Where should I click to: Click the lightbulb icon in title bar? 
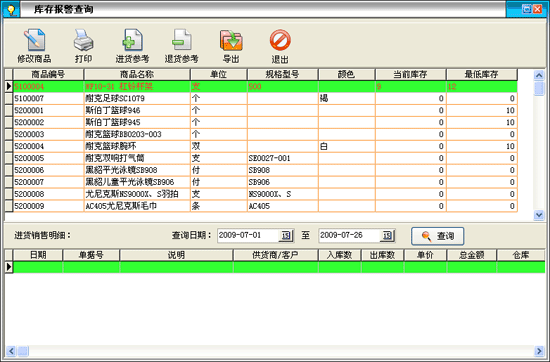click(x=11, y=9)
